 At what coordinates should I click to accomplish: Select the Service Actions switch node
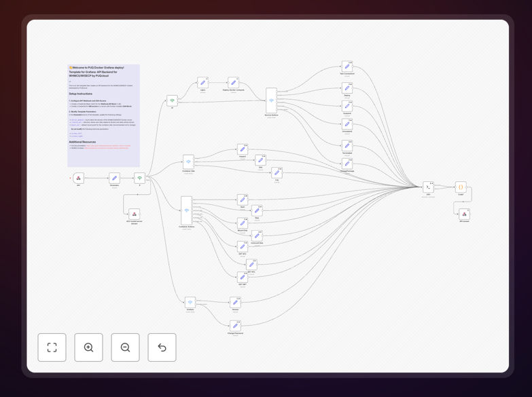tap(271, 100)
